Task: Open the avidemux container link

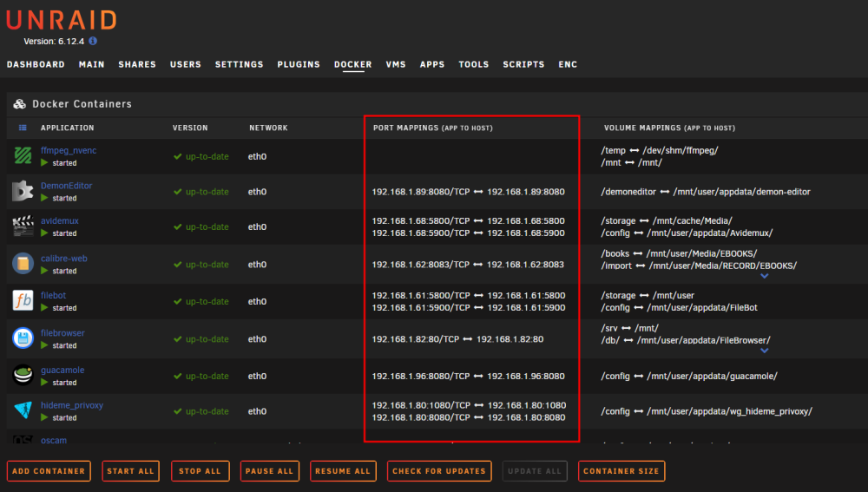Action: (x=60, y=220)
